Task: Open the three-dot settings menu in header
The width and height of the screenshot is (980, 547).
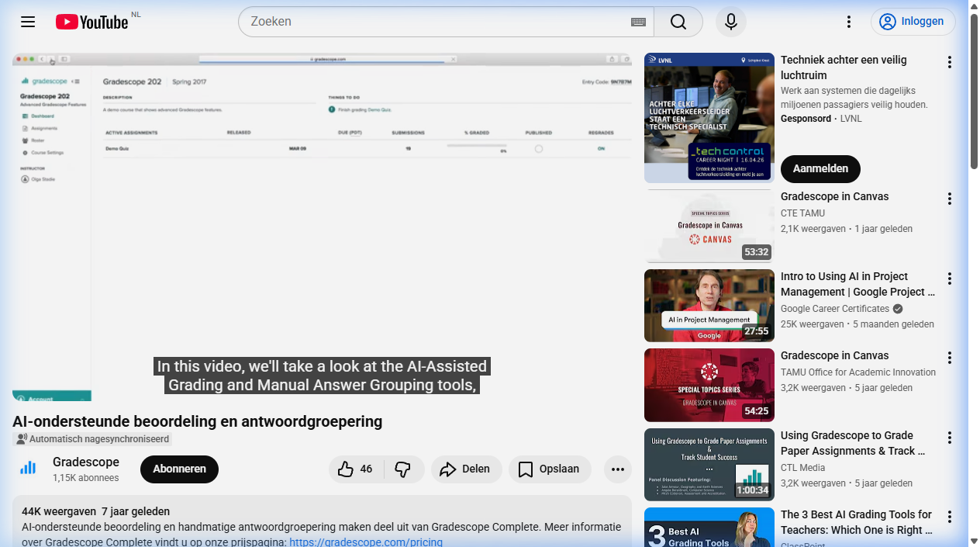Action: click(x=849, y=22)
